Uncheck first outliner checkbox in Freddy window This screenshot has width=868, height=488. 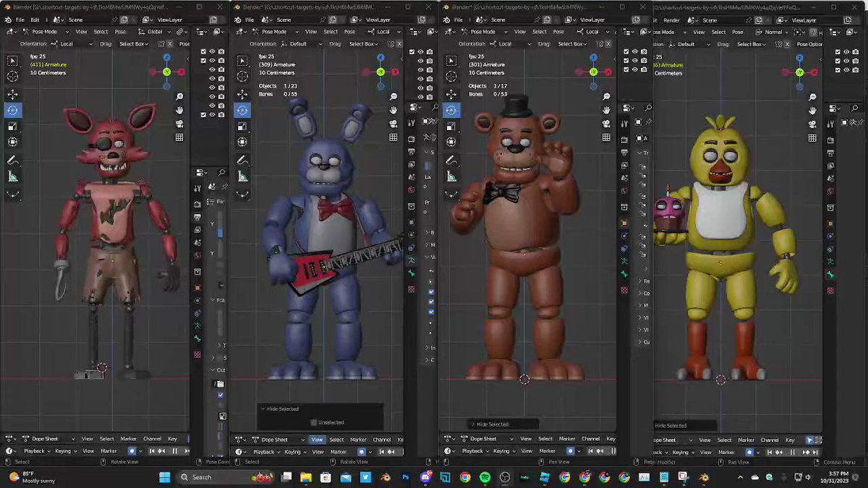626,52
